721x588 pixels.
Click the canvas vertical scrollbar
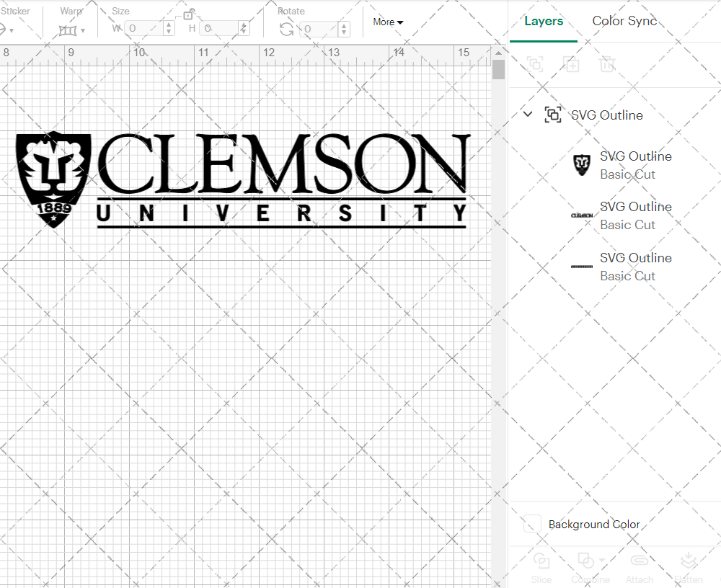coord(497,68)
